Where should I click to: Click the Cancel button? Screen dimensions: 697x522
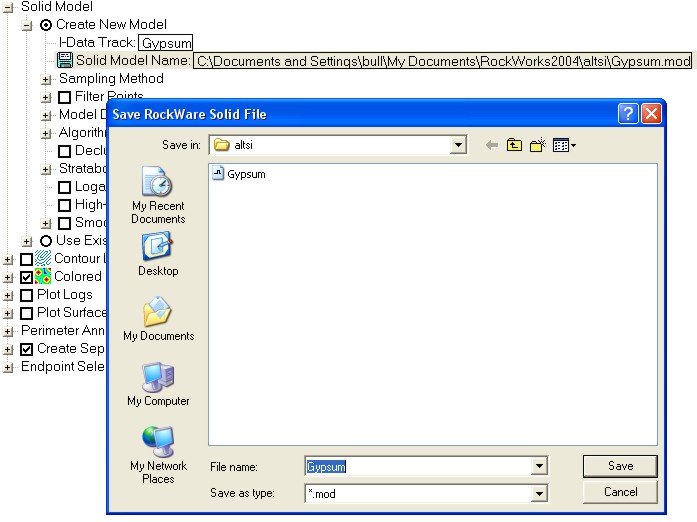pos(620,492)
